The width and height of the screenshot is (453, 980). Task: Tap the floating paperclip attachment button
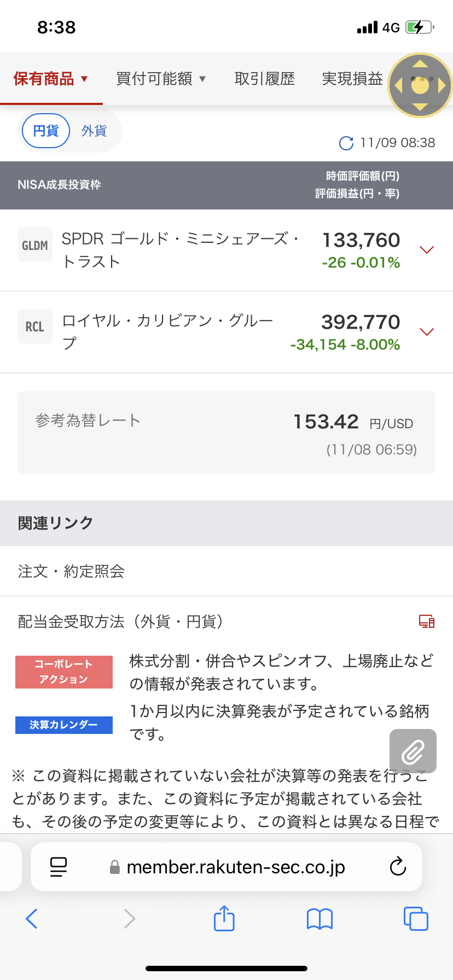[413, 751]
